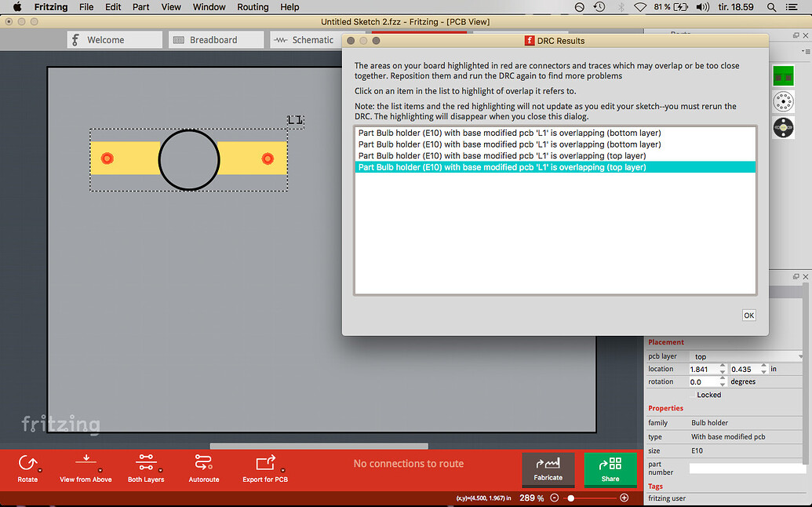The width and height of the screenshot is (812, 507).
Task: Increase location x value stepper
Action: [x=723, y=367]
